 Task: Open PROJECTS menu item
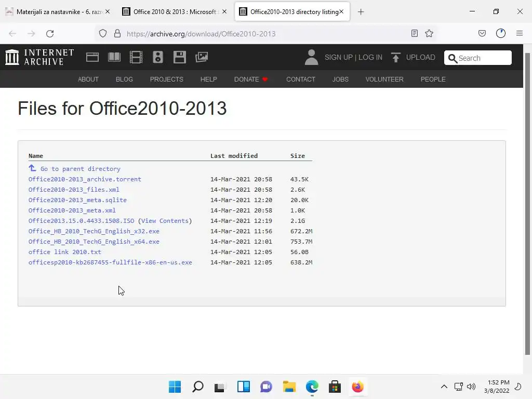167,79
